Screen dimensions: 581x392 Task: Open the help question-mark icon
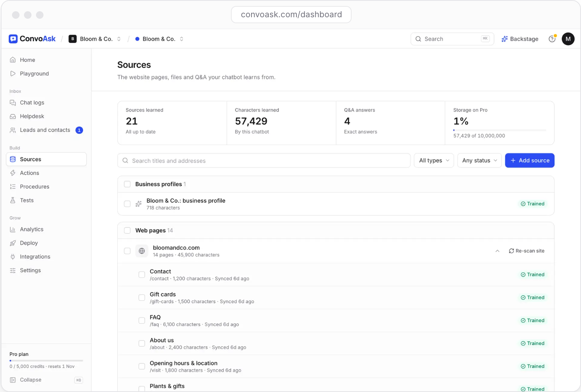552,39
